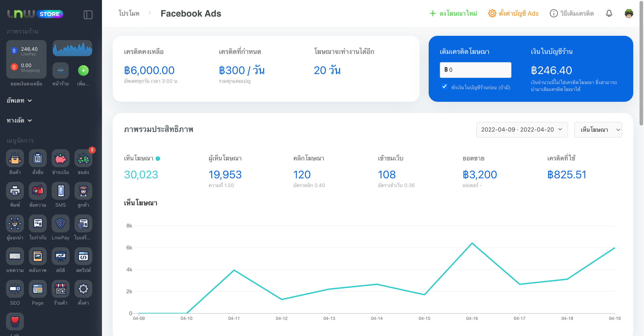The width and height of the screenshot is (644, 336).
Task: Open the Page icon
Action: [x=38, y=289]
